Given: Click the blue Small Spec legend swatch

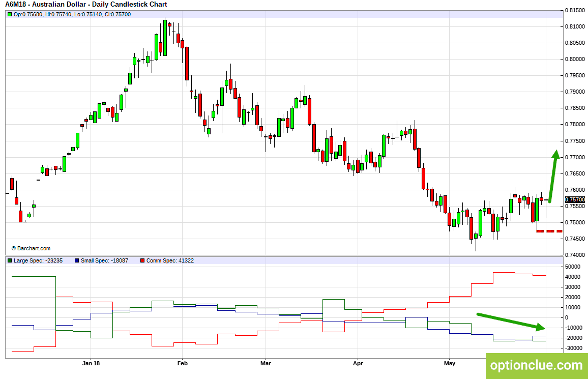Looking at the screenshot, I should [x=77, y=260].
